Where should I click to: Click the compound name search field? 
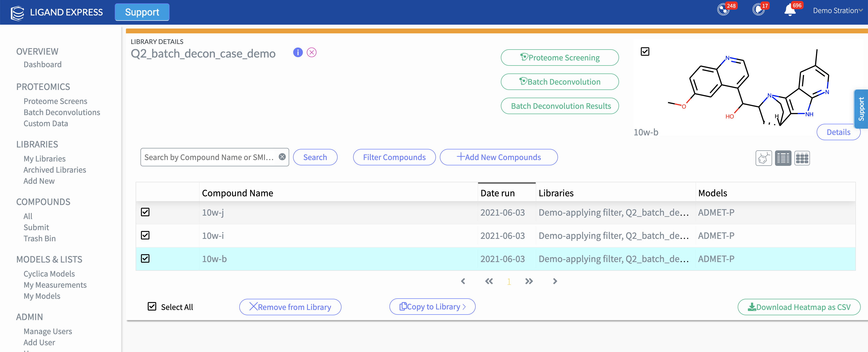click(x=209, y=157)
